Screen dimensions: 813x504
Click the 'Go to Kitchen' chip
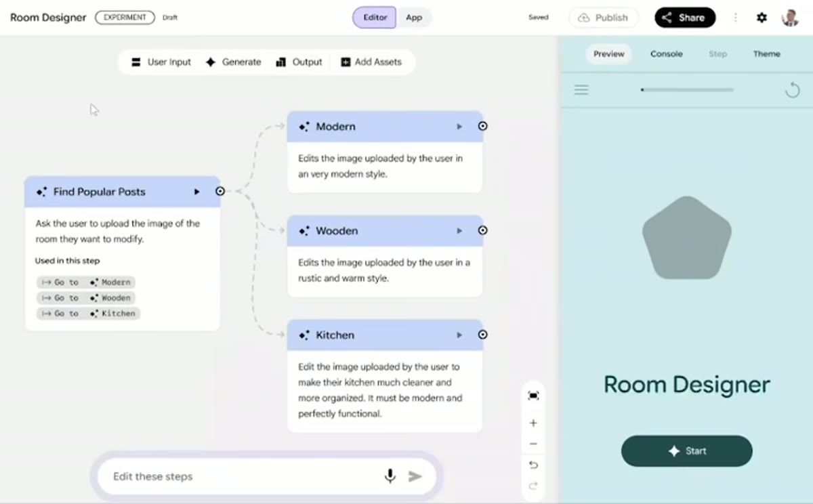coord(88,313)
